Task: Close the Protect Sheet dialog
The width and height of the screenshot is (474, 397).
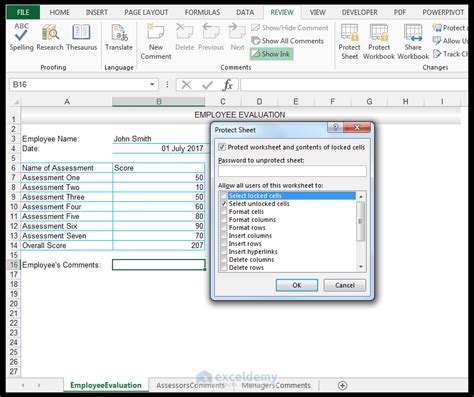Action: point(357,127)
